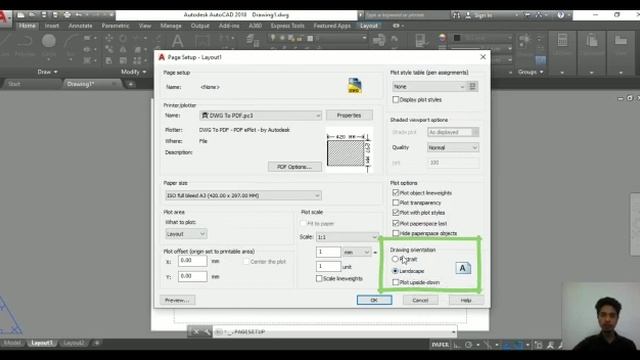Click the search binoculars icon in title bar
The width and height of the screenshot is (640, 360).
point(456,15)
